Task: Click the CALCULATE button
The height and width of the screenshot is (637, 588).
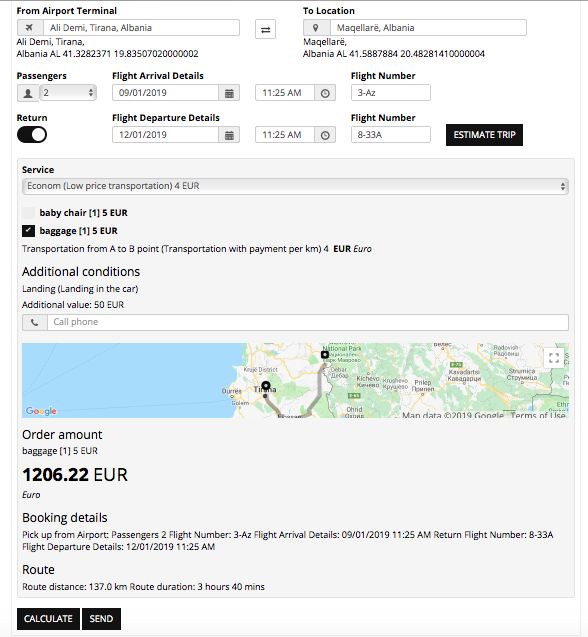Action: point(48,619)
